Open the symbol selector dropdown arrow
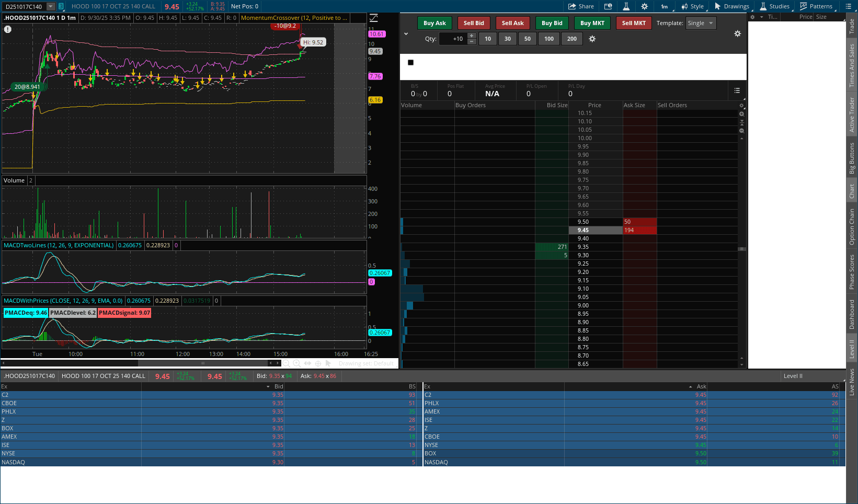858x504 pixels. tap(51, 6)
